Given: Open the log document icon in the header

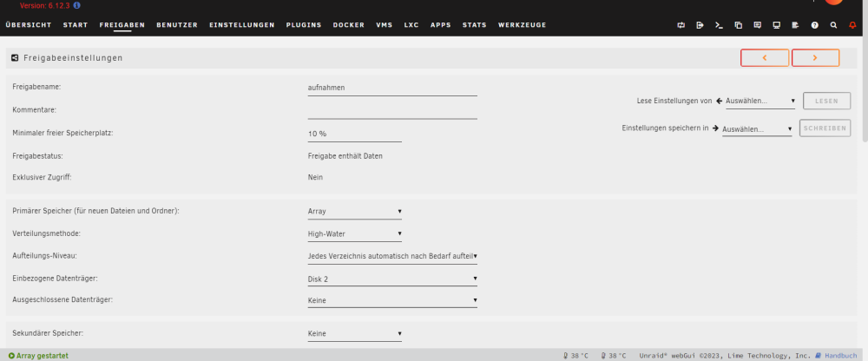Looking at the screenshot, I should coord(795,25).
